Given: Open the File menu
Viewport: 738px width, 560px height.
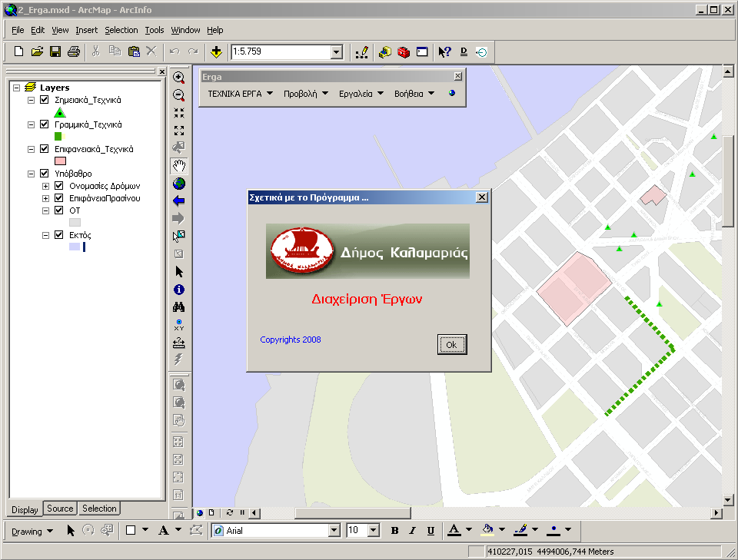Looking at the screenshot, I should coord(18,30).
